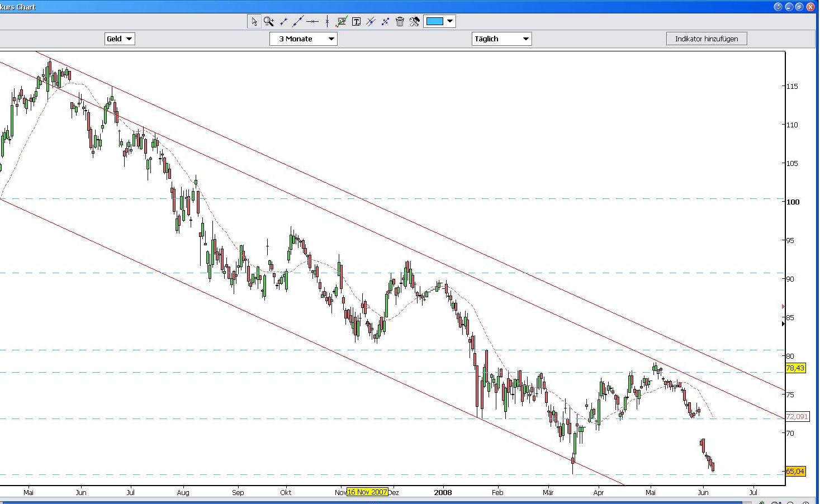
Task: Click the 16 Nov 2007 date marker
Action: click(367, 492)
